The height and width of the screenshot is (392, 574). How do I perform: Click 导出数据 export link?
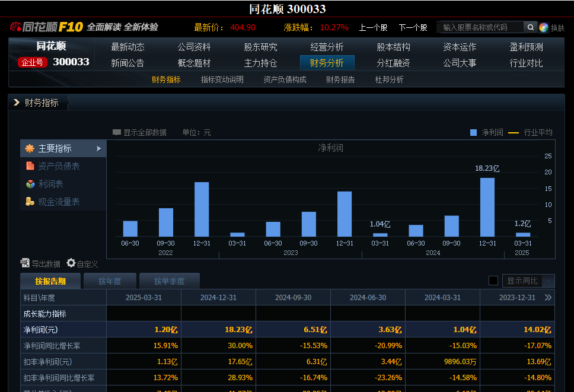[46, 264]
